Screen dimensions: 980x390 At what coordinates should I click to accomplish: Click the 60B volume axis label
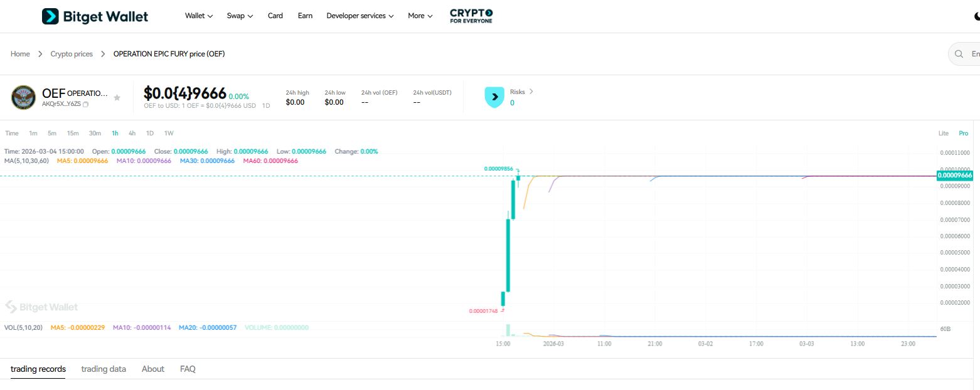pyautogui.click(x=945, y=329)
